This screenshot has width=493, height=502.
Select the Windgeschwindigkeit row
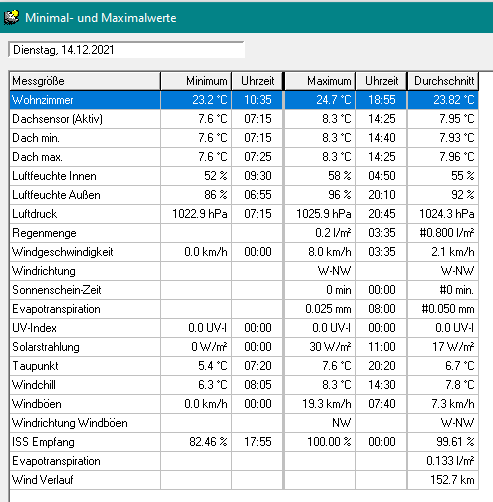(244, 252)
